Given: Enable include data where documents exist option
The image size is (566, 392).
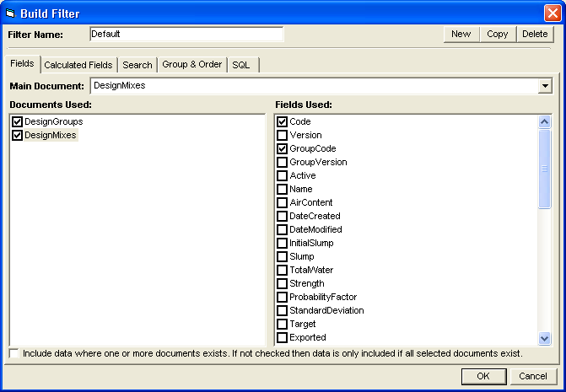Looking at the screenshot, I should [x=13, y=353].
